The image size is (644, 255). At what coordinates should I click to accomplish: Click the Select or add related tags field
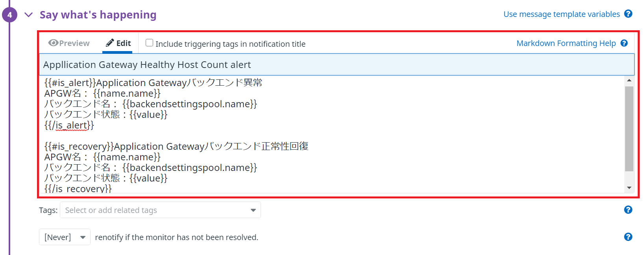160,210
